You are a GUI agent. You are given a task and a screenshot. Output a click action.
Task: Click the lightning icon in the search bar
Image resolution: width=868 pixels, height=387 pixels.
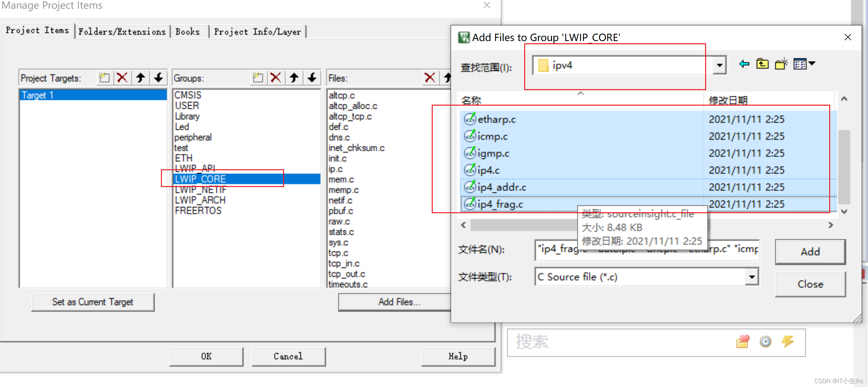788,342
